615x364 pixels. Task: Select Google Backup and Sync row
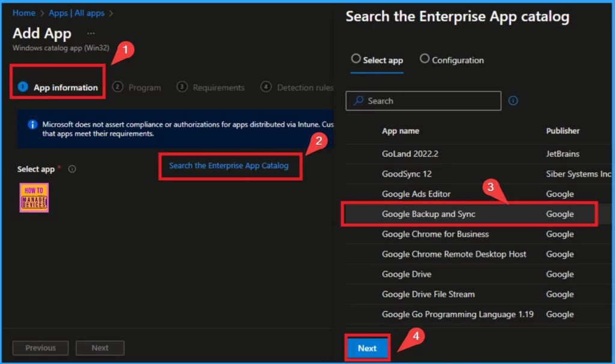tap(479, 214)
